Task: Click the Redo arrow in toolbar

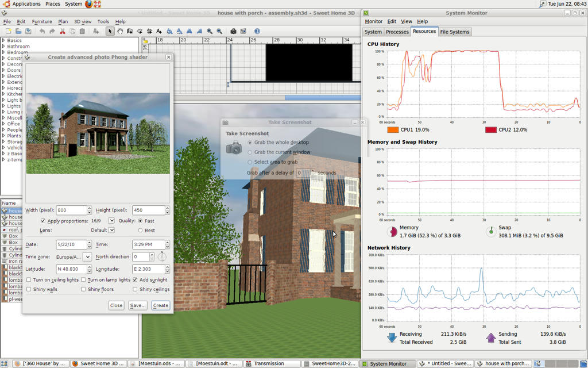Action: (x=52, y=31)
